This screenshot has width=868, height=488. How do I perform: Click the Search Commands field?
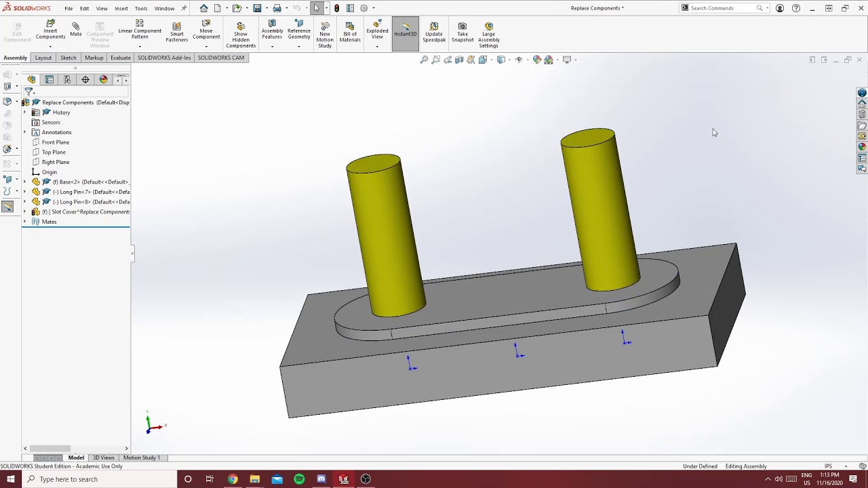[723, 8]
